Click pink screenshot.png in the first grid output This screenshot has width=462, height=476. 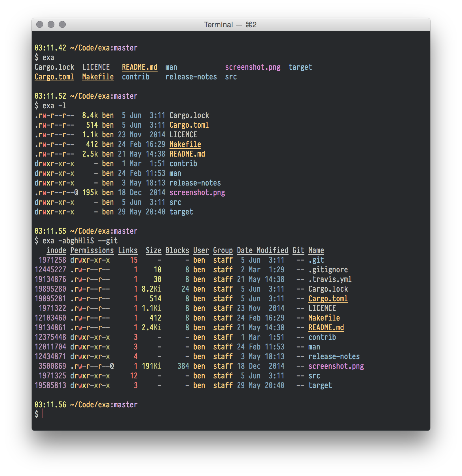(253, 67)
